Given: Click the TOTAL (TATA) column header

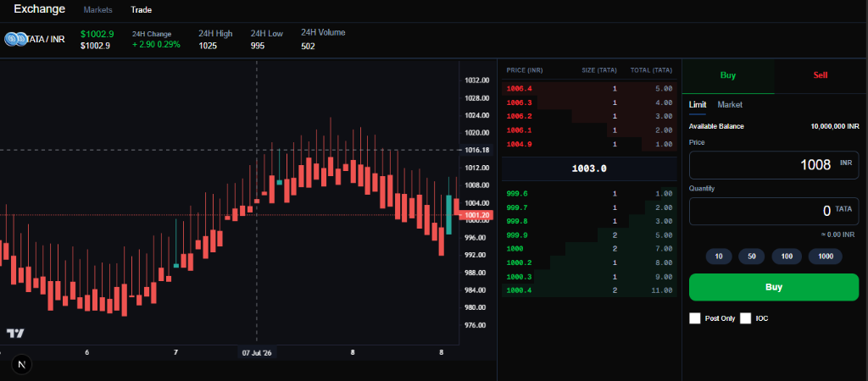Looking at the screenshot, I should point(651,70).
